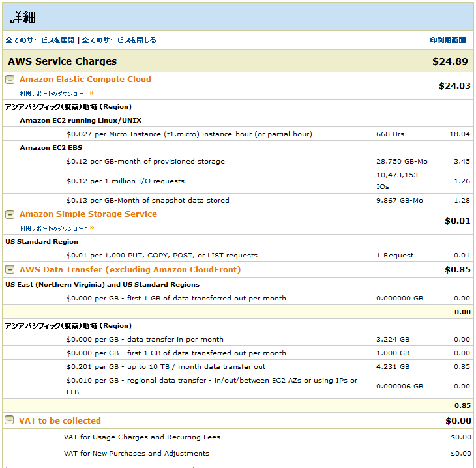Click the bold 0.85 Tokyo region subtotal
Image resolution: width=476 pixels, height=468 pixels.
pyautogui.click(x=462, y=406)
